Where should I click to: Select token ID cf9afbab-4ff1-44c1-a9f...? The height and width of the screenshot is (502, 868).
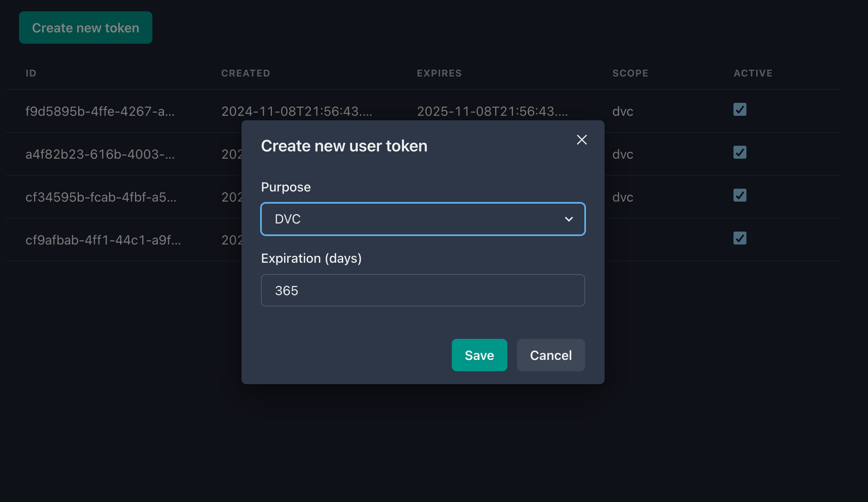(x=103, y=240)
